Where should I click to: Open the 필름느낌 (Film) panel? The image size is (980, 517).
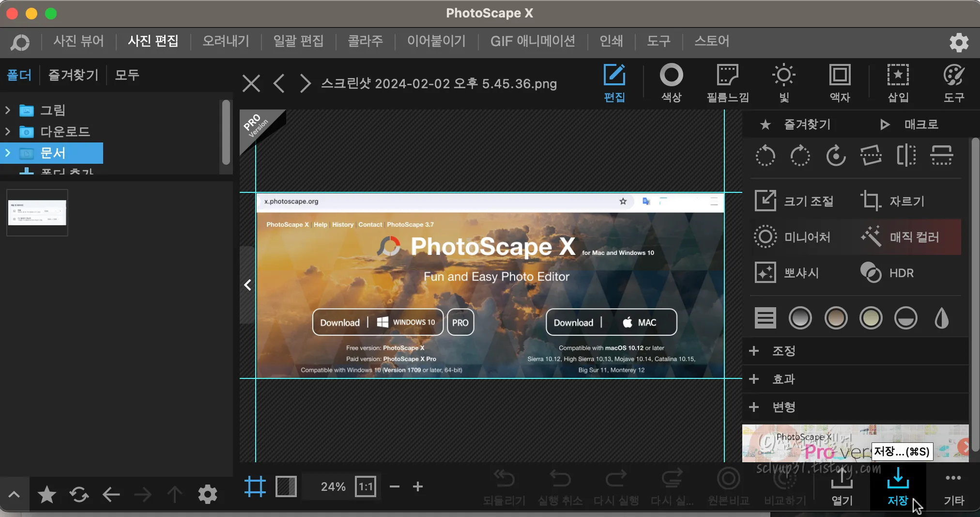point(727,83)
